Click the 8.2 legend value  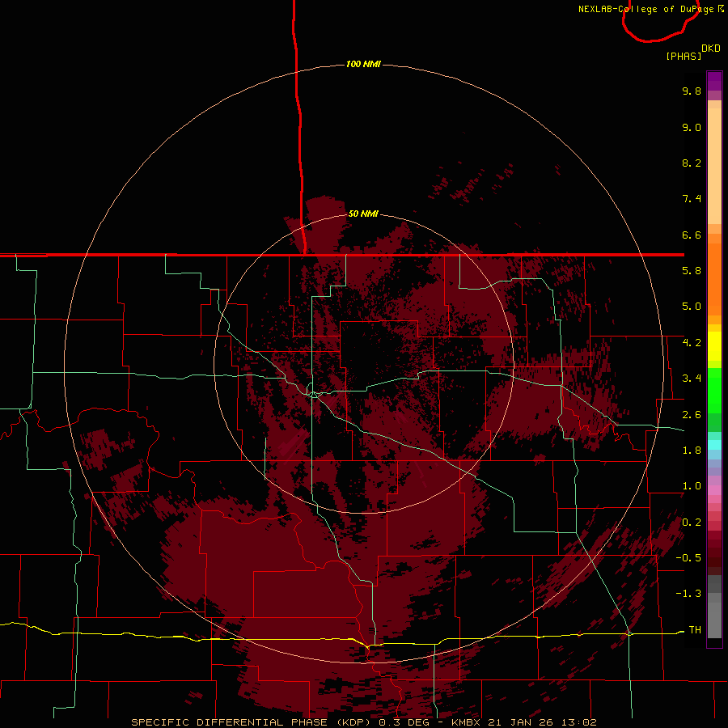tap(692, 163)
